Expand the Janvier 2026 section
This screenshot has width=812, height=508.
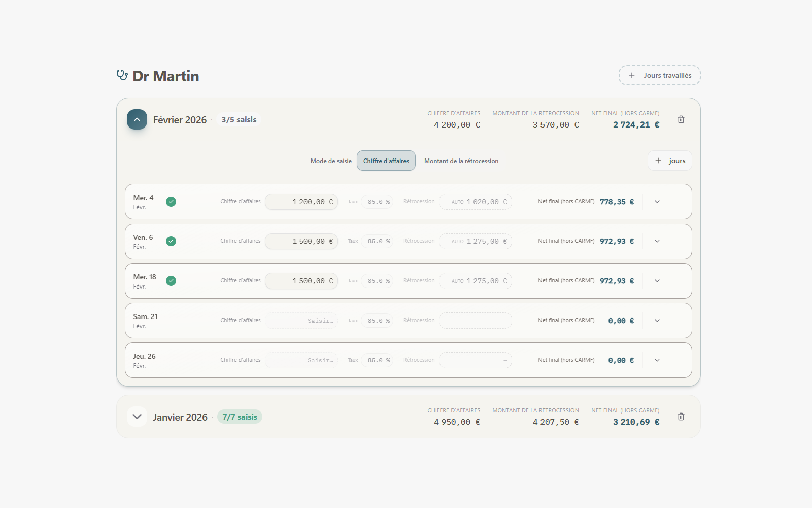tap(137, 417)
